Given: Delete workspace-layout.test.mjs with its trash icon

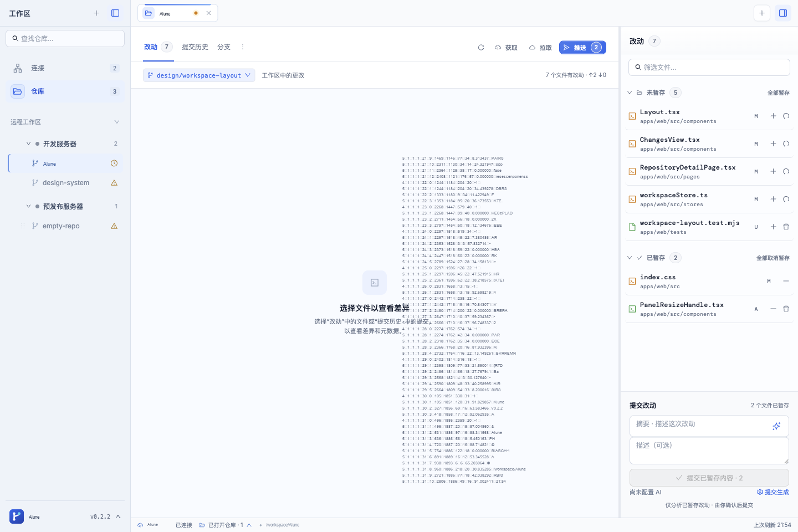Looking at the screenshot, I should 786,227.
